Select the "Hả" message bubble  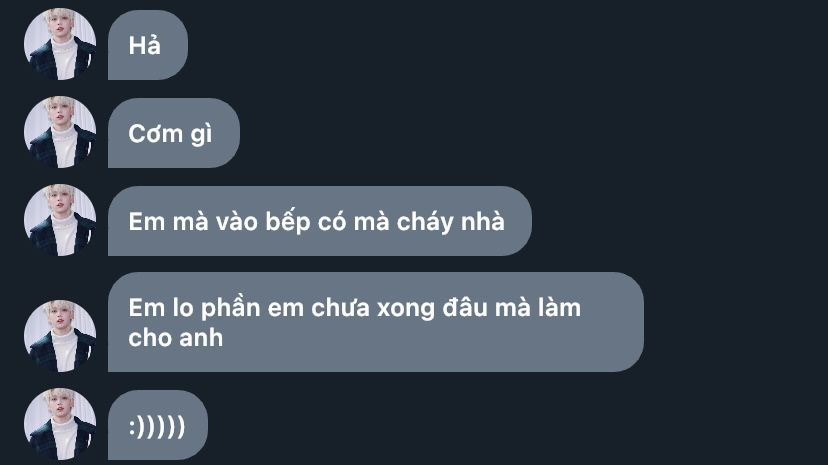tap(148, 45)
